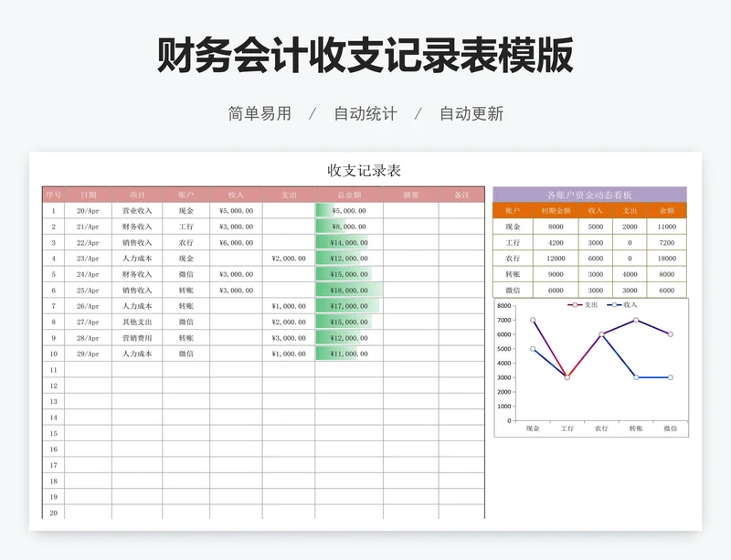Click the 25/Apr date cell
The image size is (731, 560).
pos(88,290)
